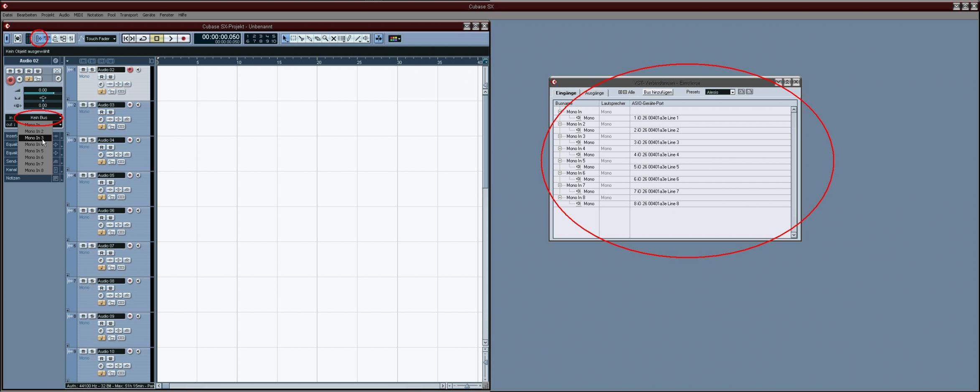Click the horizontal zoom slider at bottom right
Viewport: 980px width, 392px height.
(x=467, y=386)
